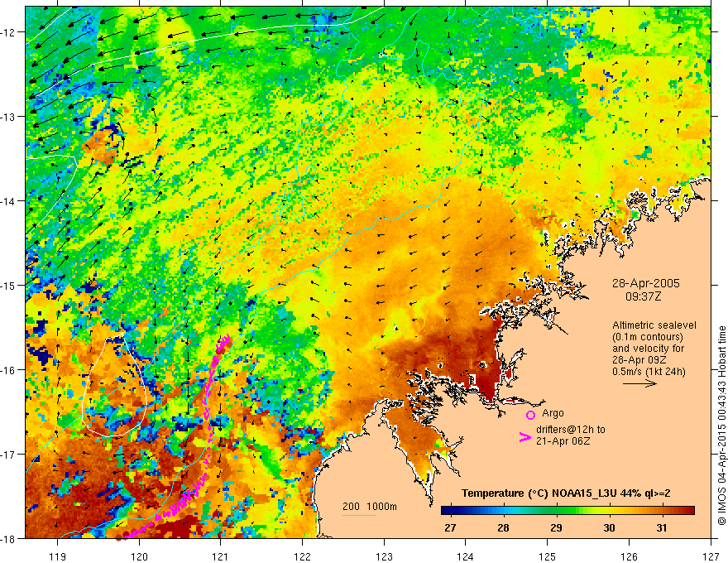Click the '200 1000m' depth label
728x563 pixels.
(x=370, y=507)
